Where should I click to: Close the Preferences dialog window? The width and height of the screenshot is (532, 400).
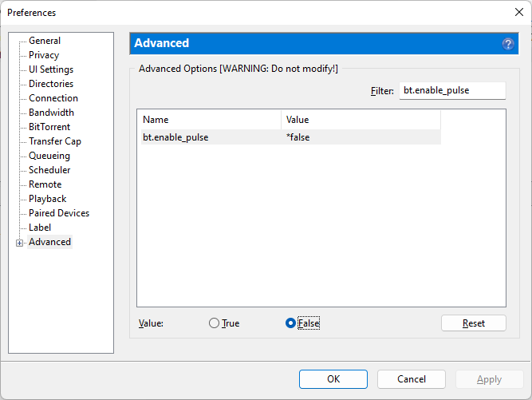pos(518,12)
